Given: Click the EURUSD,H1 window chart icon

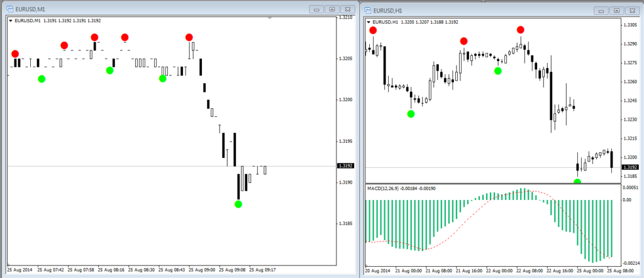Looking at the screenshot, I should click(x=367, y=10).
